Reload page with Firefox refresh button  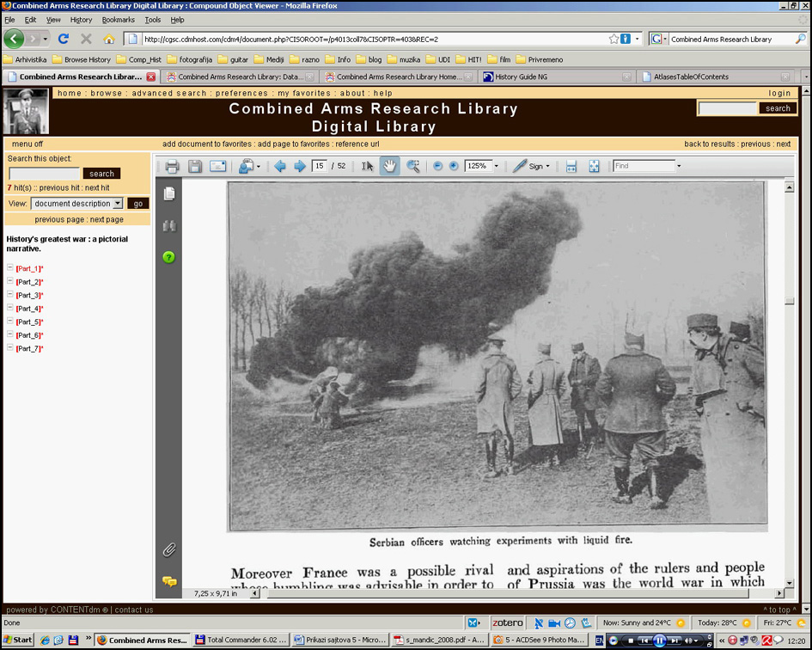[x=63, y=39]
